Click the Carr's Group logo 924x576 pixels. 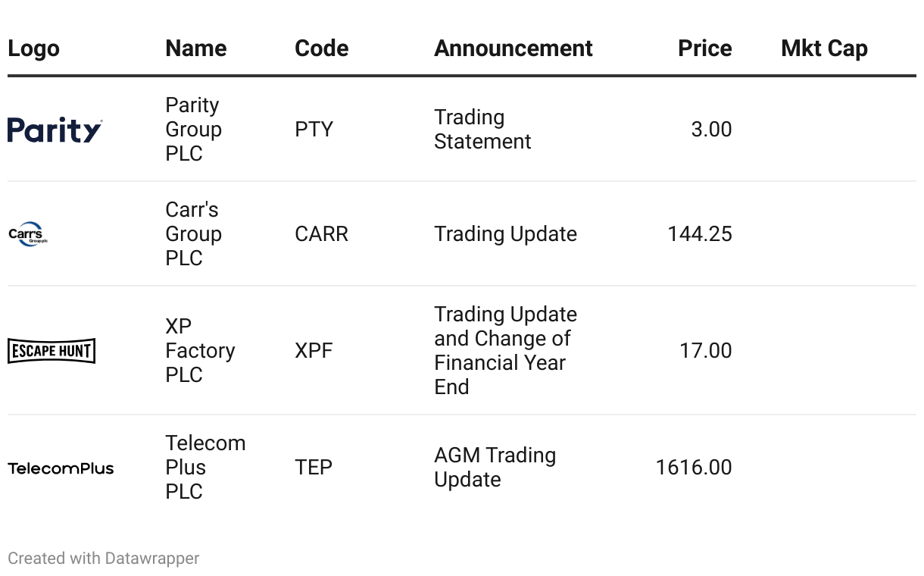(x=28, y=235)
